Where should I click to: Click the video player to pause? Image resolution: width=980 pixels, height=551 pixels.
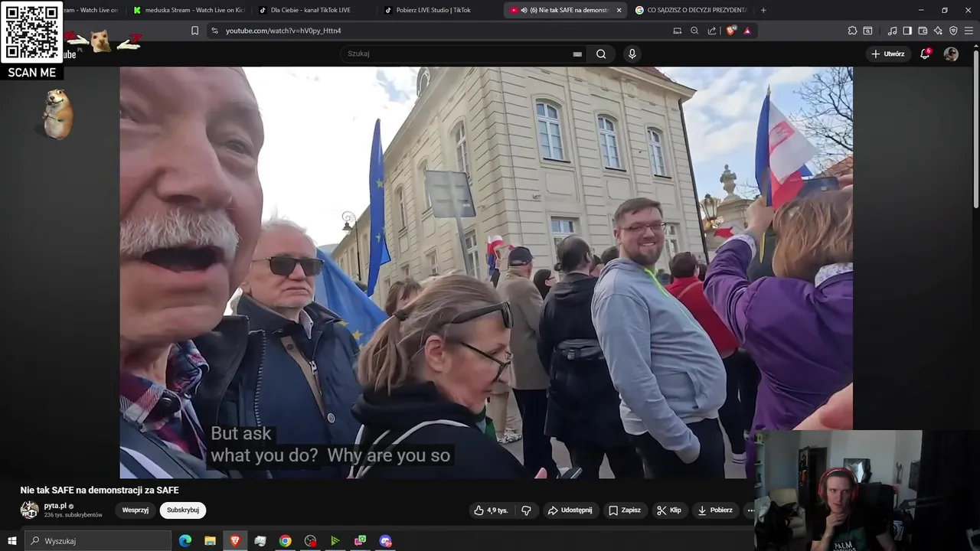click(x=486, y=272)
